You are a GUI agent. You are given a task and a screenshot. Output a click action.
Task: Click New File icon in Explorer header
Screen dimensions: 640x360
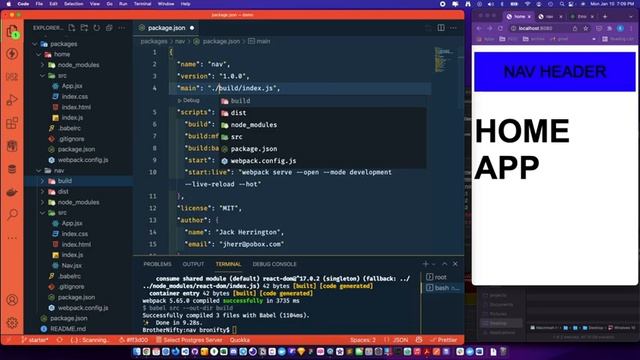point(72,28)
